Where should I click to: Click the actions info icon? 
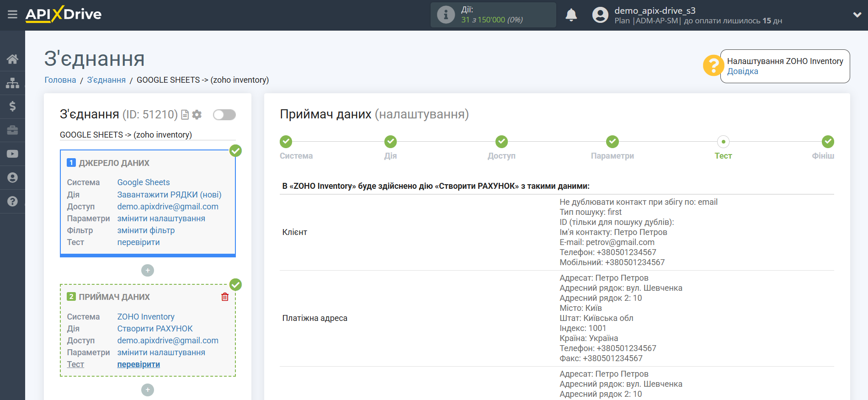[446, 15]
